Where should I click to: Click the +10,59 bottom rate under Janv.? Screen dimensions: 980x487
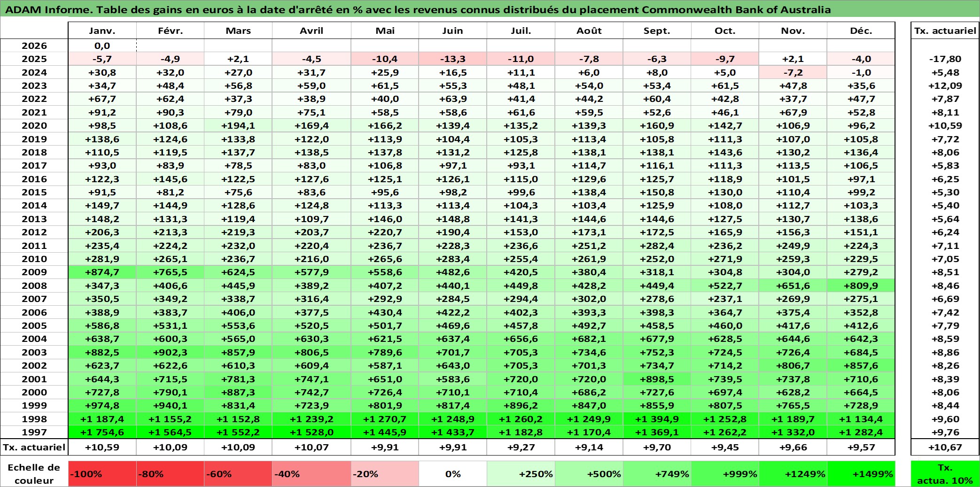point(102,447)
